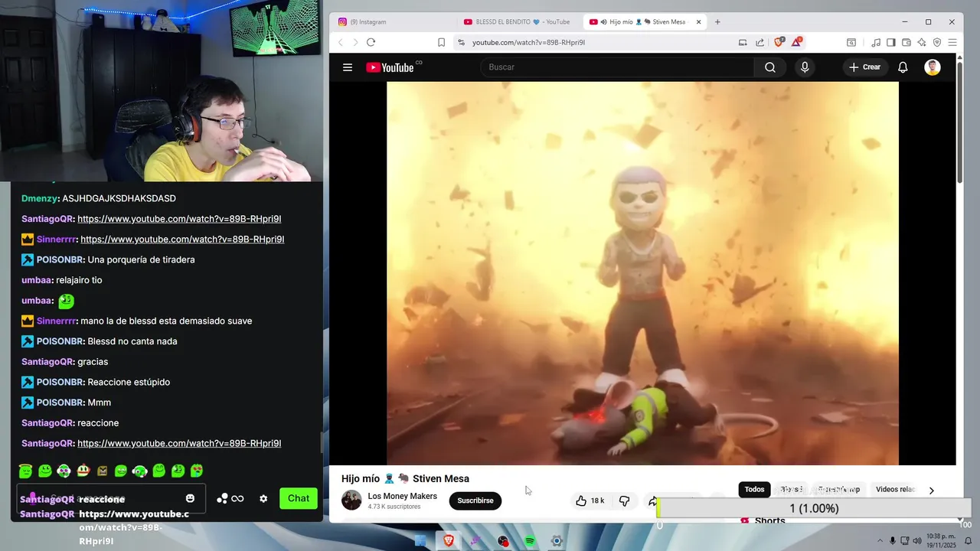
Task: Open Spotify from the taskbar
Action: click(530, 541)
